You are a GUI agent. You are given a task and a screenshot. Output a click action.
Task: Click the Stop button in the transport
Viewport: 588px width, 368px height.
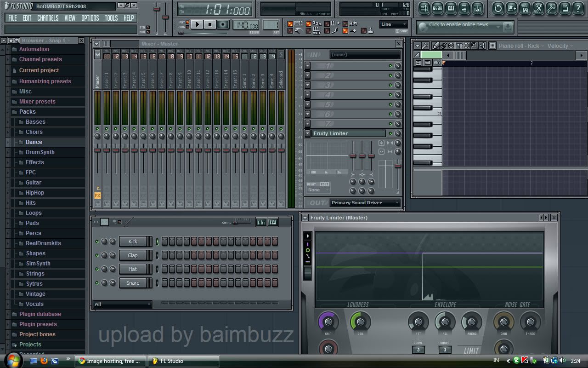click(x=210, y=24)
